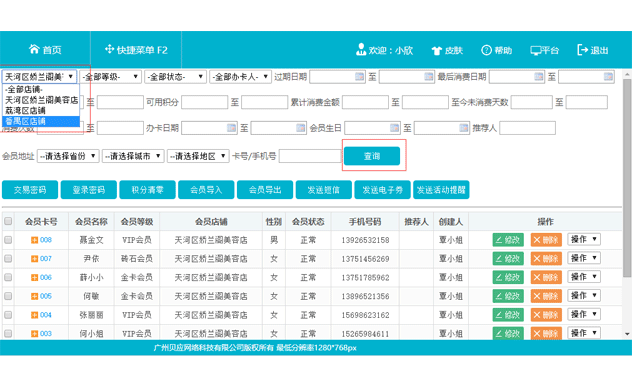Click phone number 13926532158
632x384 pixels.
pyautogui.click(x=365, y=240)
